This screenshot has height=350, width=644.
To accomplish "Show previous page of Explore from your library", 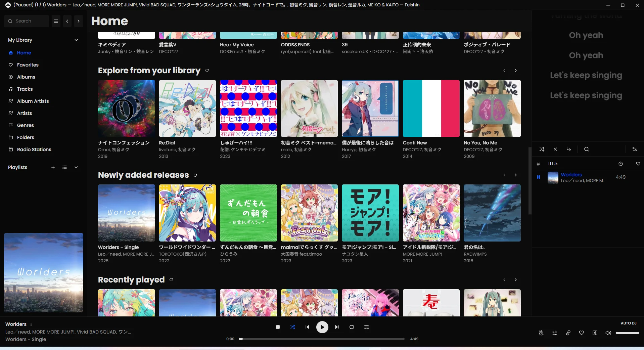I will pos(504,71).
